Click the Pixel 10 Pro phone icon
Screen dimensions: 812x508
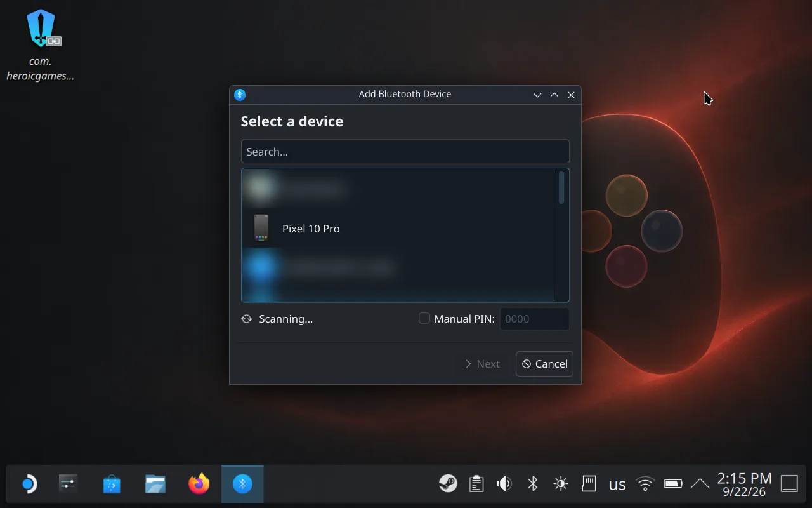tap(261, 228)
